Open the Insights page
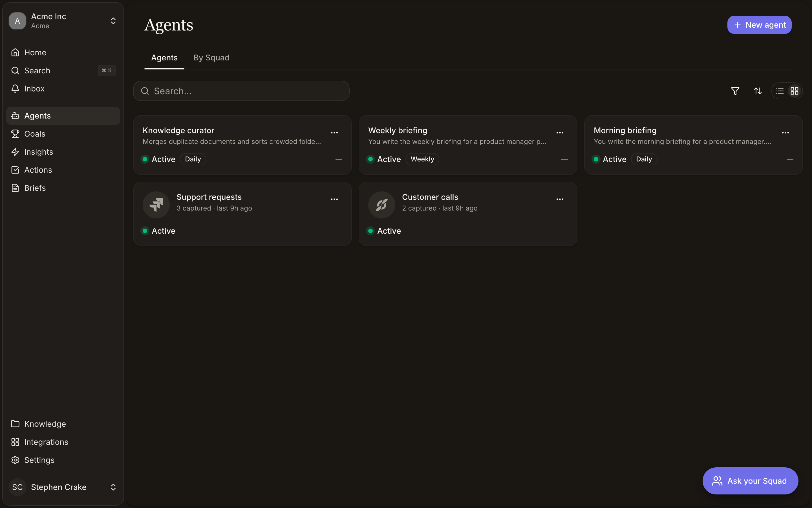812x508 pixels. click(x=63, y=152)
